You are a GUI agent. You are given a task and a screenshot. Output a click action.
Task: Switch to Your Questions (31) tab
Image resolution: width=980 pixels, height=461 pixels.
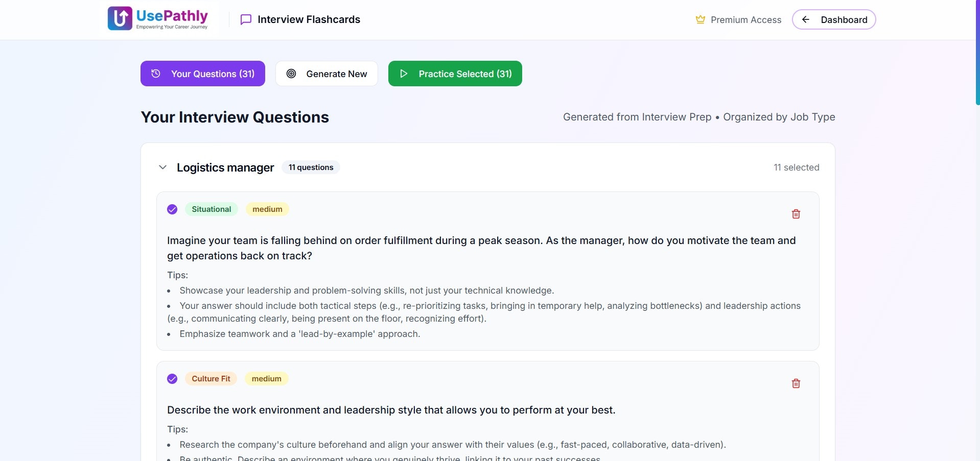point(202,74)
